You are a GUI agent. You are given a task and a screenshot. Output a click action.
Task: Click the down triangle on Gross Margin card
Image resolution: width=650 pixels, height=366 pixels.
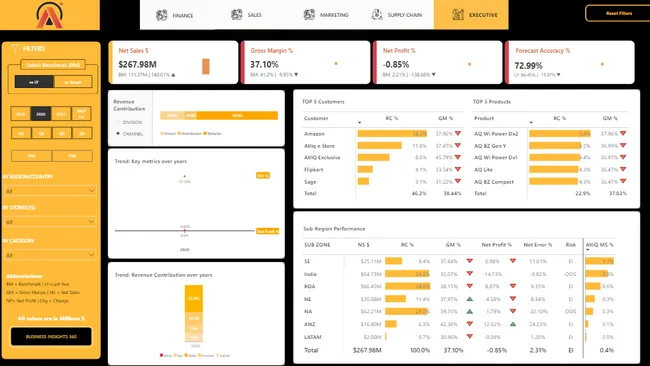296,75
